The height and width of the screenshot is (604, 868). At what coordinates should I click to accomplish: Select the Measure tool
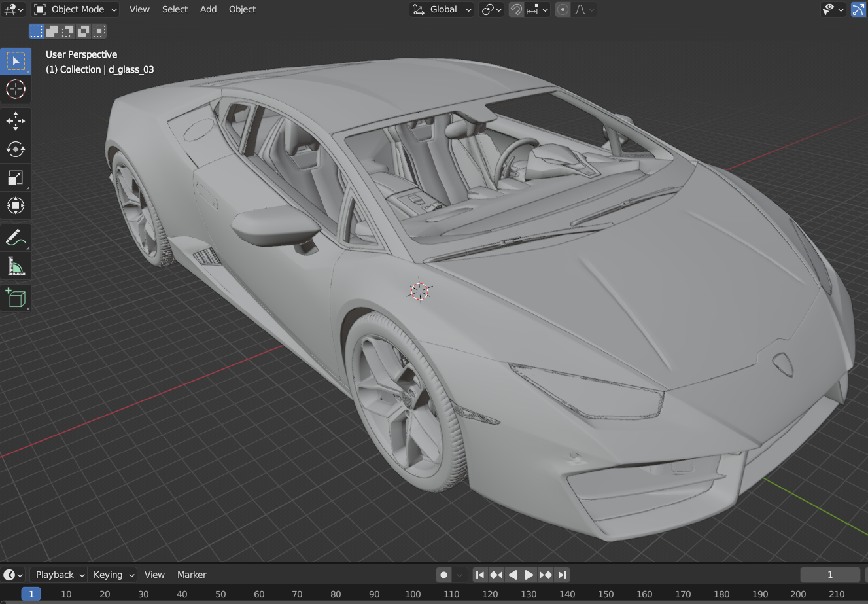16,266
